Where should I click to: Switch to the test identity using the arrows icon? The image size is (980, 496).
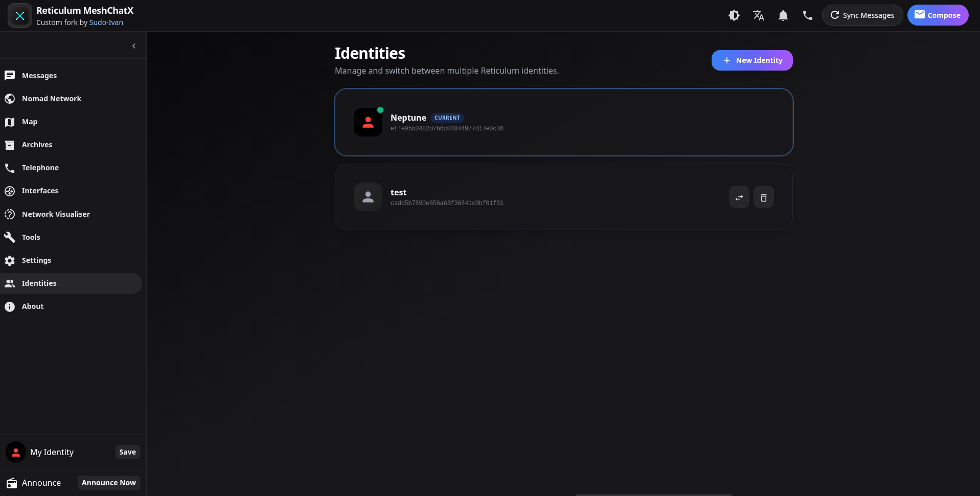click(x=739, y=197)
